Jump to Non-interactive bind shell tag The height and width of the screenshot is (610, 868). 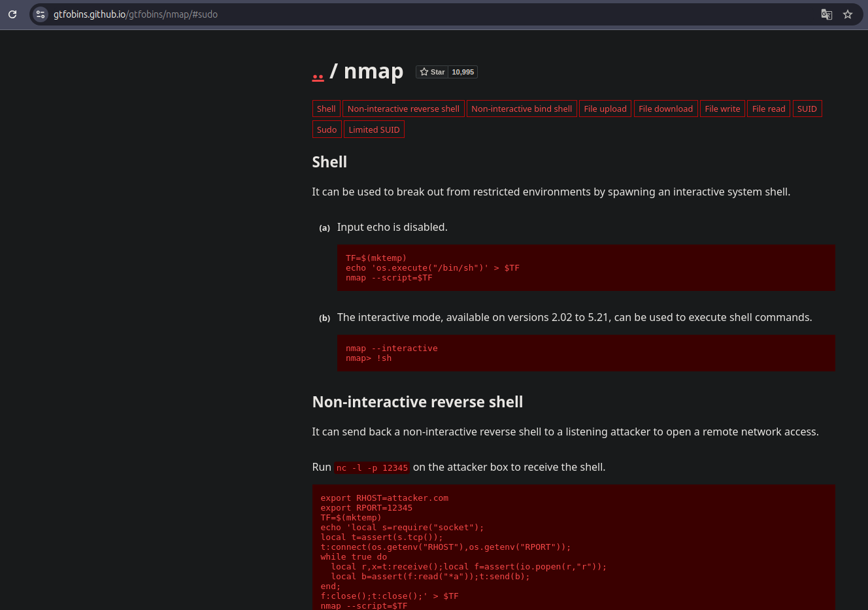pos(522,109)
